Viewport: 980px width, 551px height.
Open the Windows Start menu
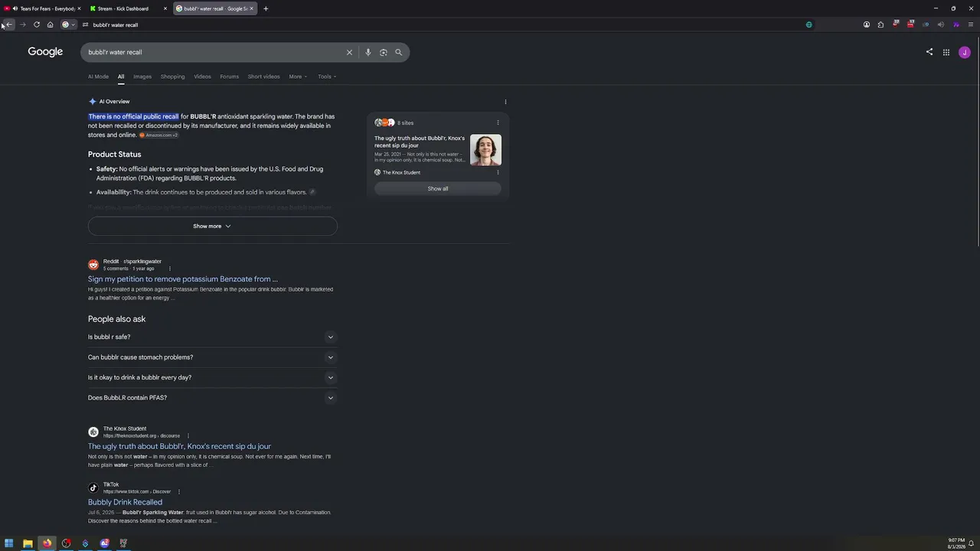pyautogui.click(x=9, y=543)
